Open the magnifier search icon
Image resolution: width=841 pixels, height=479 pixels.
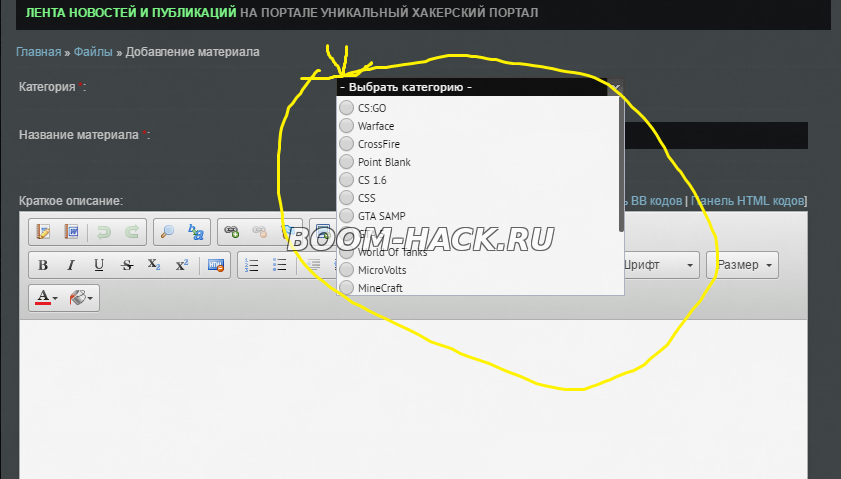coord(168,232)
